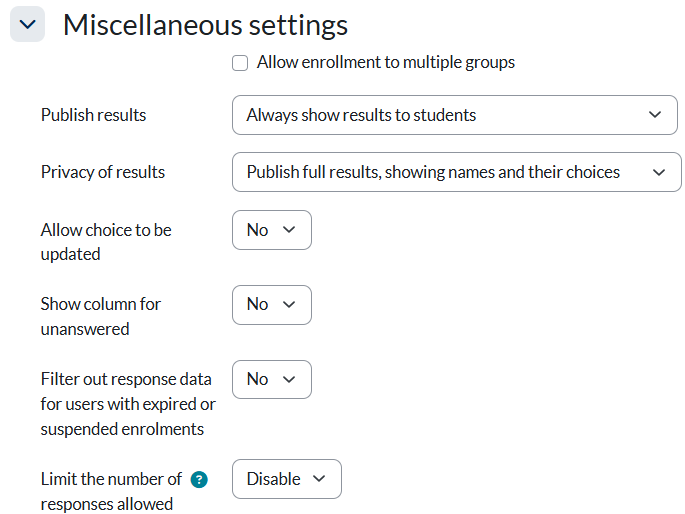The height and width of the screenshot is (514, 685).
Task: Click the 'Show column for unanswered' label
Action: click(x=100, y=316)
